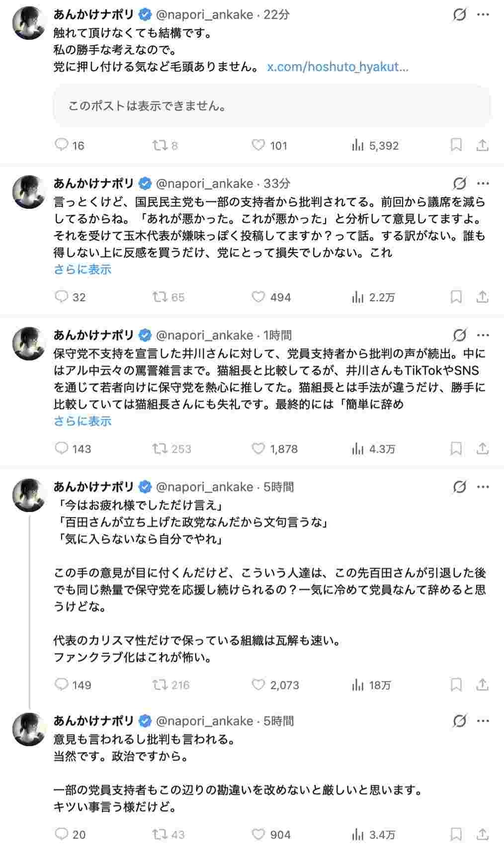This screenshot has width=504, height=846.
Task: Click profile avatar on the top post
Action: point(29,22)
